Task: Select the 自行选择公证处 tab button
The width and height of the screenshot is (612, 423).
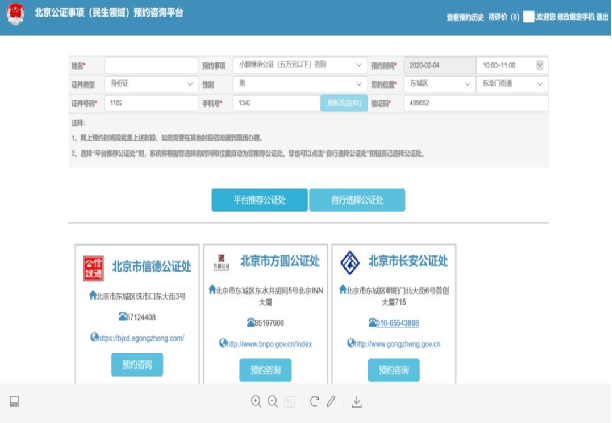Action: pyautogui.click(x=357, y=200)
